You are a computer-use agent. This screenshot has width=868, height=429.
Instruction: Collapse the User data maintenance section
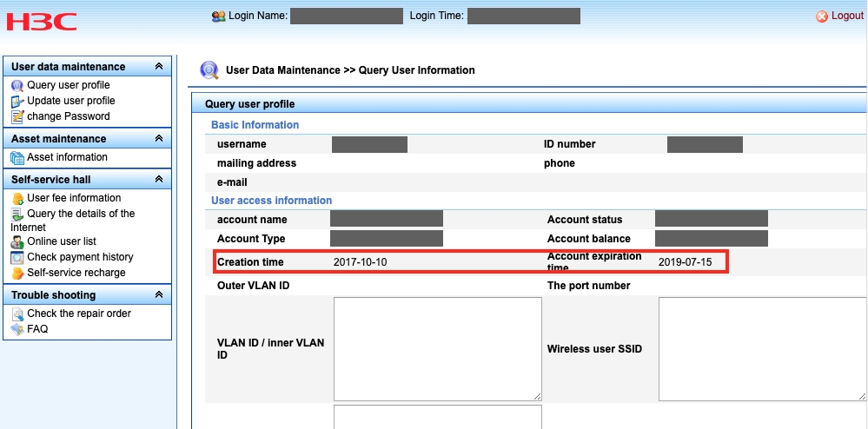pyautogui.click(x=159, y=66)
